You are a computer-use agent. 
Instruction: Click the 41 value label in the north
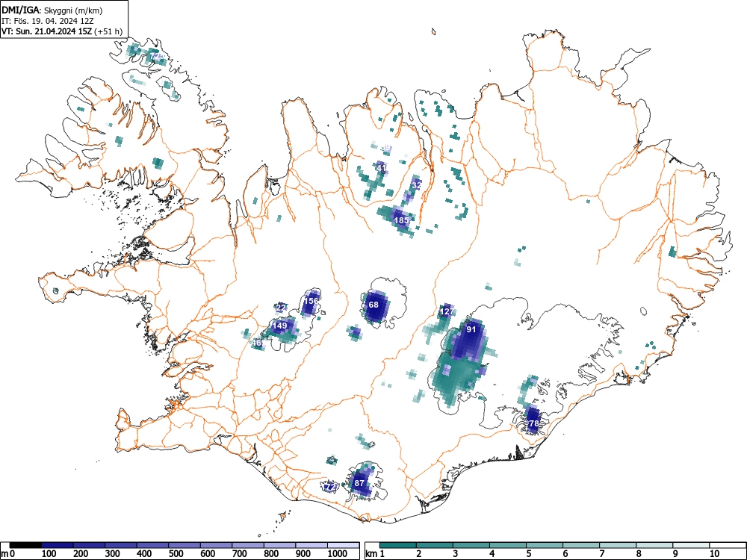pos(382,168)
